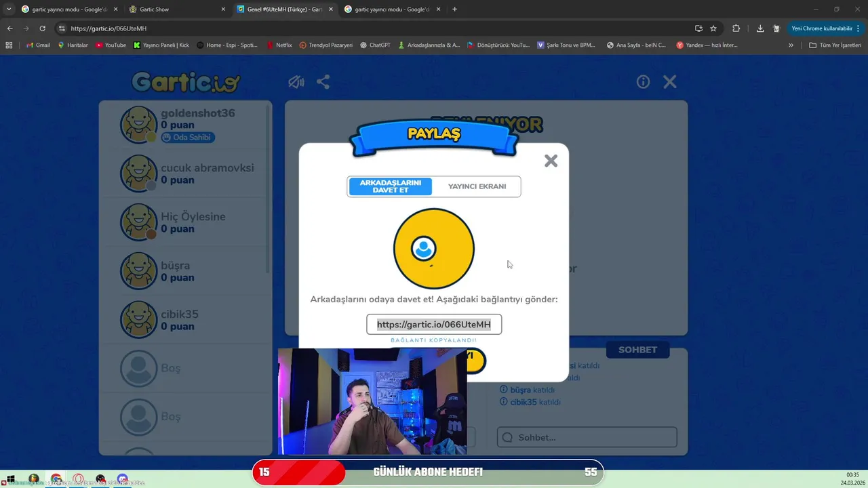Screen dimensions: 868x488
Task: Switch to the Yayıncı Ekranı tab
Action: (x=477, y=186)
